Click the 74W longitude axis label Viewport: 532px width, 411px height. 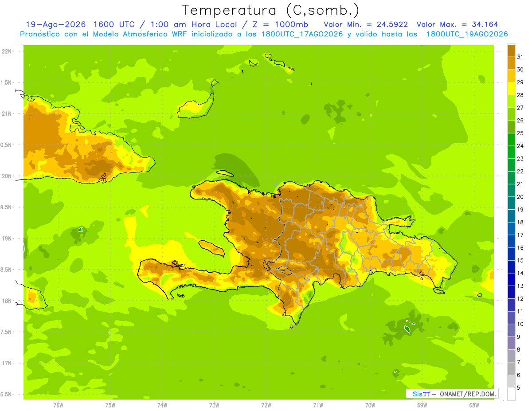[x=162, y=405]
